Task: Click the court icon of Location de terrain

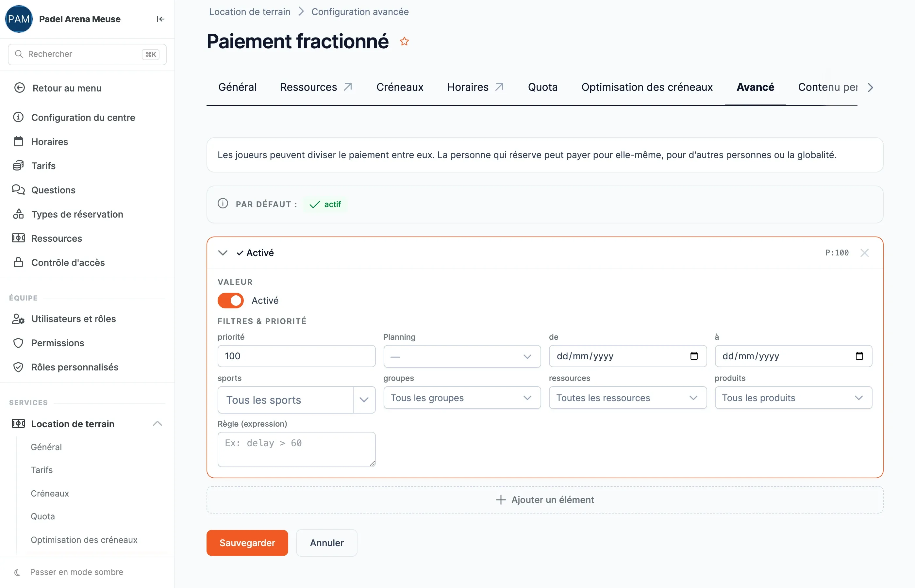Action: (x=18, y=423)
